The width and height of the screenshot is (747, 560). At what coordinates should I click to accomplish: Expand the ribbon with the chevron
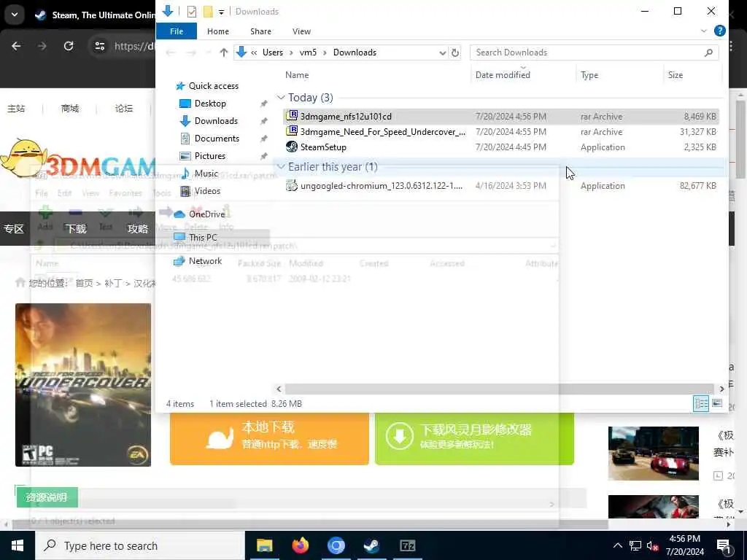coord(704,31)
